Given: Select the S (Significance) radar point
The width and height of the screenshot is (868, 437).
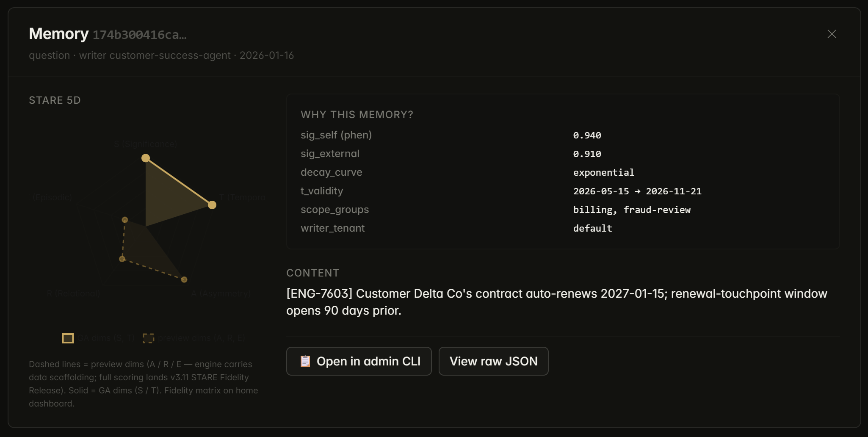Looking at the screenshot, I should 146,158.
